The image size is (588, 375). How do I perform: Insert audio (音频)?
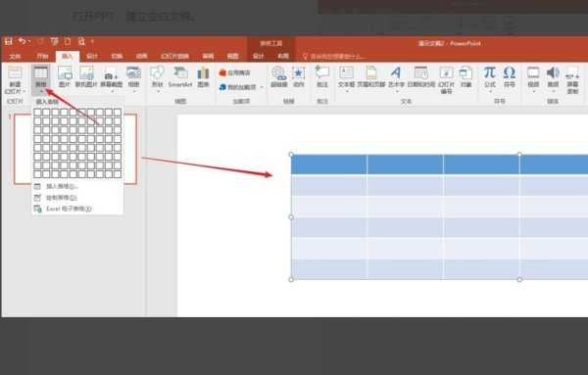coord(553,78)
